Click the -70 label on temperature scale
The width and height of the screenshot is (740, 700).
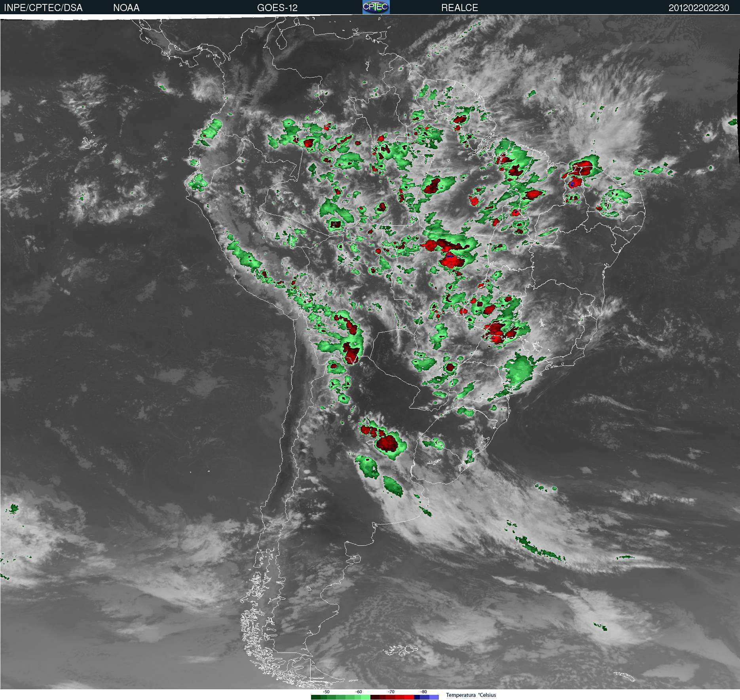tap(391, 692)
